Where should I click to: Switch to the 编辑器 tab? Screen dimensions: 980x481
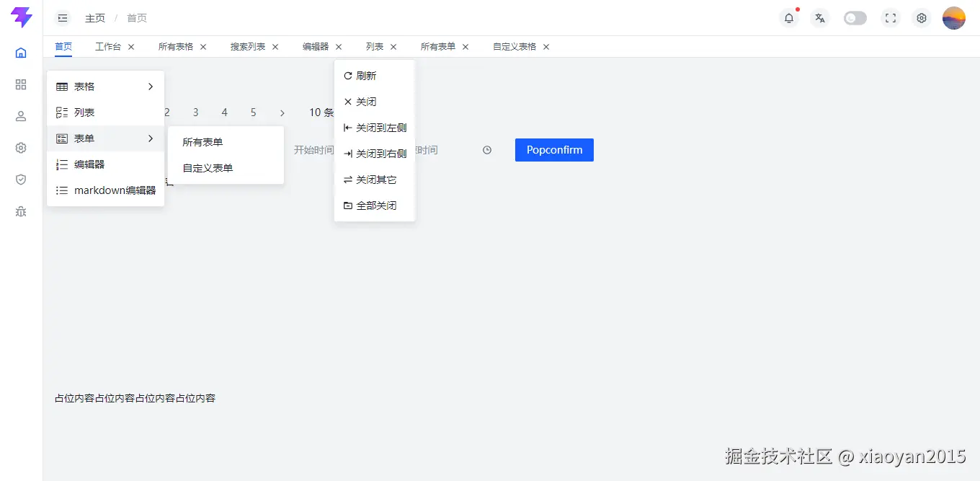pyautogui.click(x=316, y=46)
